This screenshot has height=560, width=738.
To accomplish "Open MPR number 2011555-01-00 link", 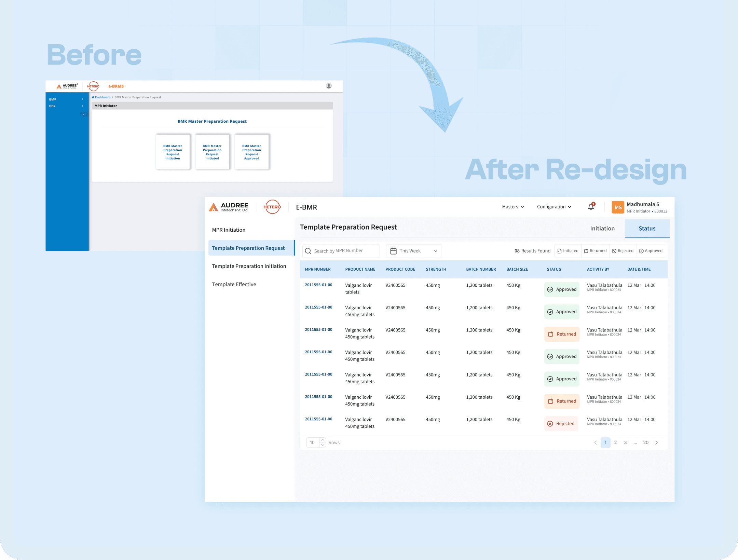I will tap(318, 285).
